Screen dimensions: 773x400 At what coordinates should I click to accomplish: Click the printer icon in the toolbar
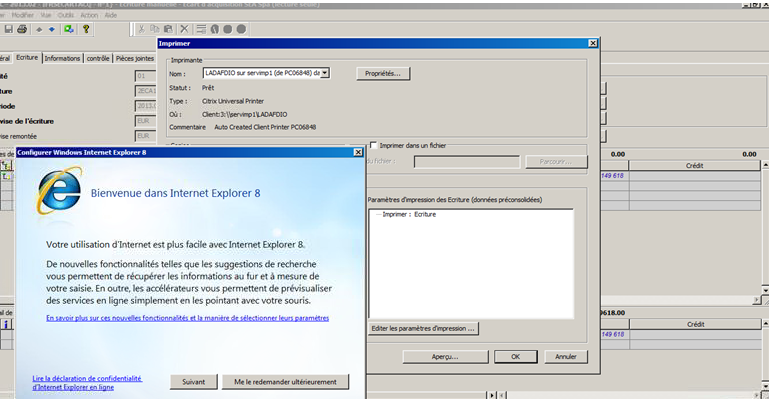[x=22, y=29]
